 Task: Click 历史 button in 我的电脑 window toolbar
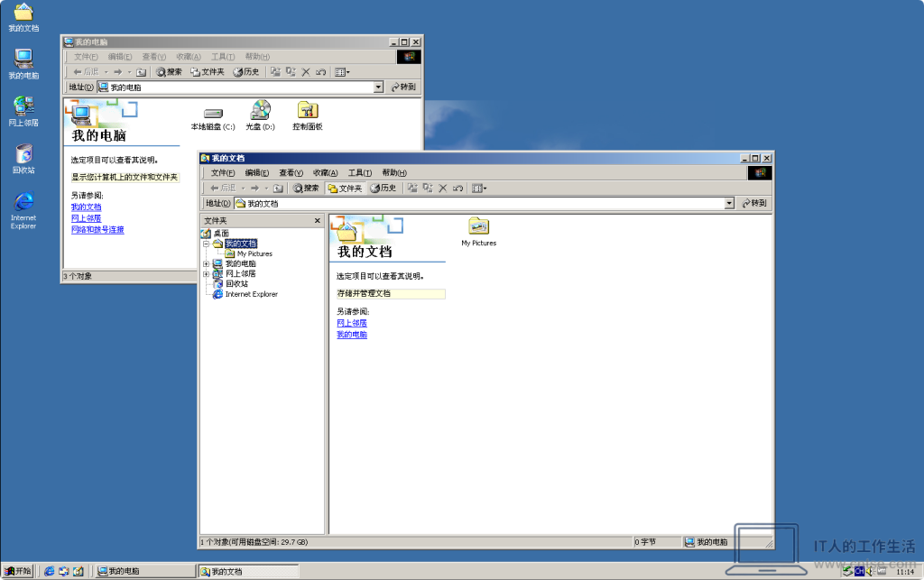[x=246, y=72]
